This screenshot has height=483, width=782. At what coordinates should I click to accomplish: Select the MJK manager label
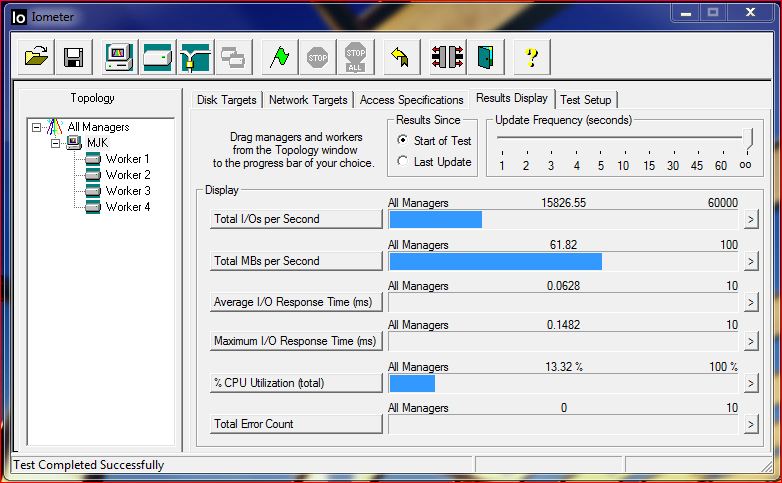[97, 143]
